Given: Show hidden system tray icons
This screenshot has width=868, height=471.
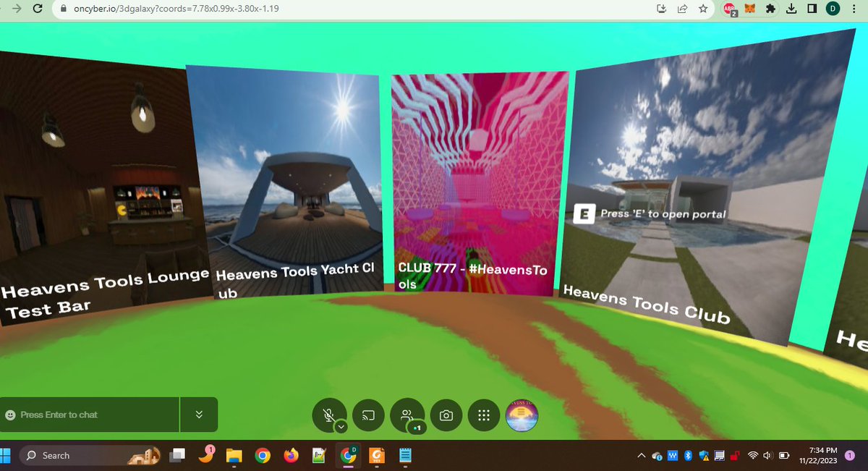Looking at the screenshot, I should coord(641,456).
